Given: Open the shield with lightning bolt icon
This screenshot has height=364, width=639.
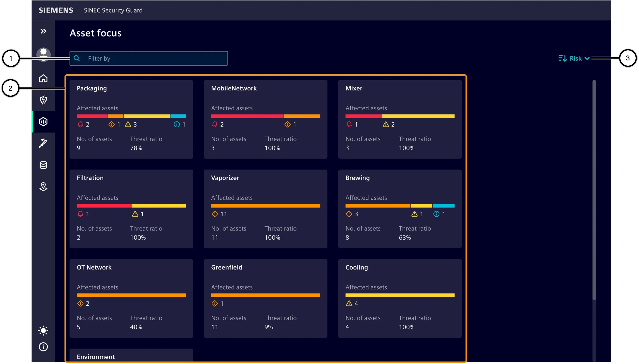Looking at the screenshot, I should tap(43, 100).
